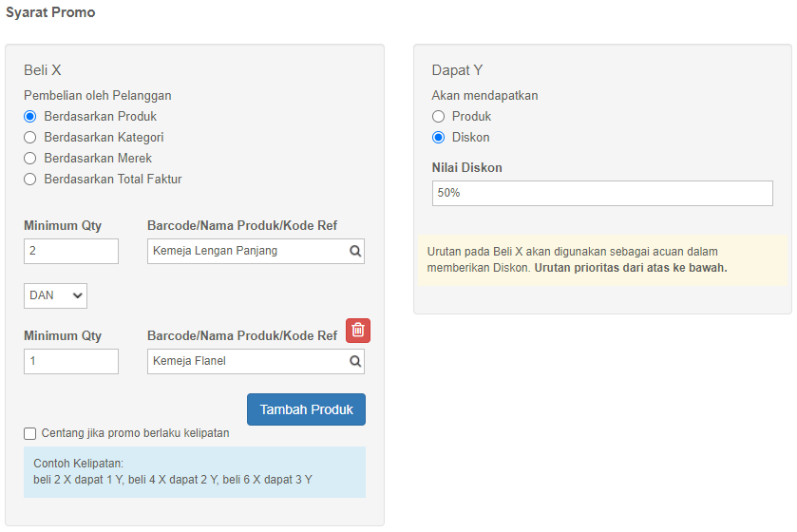
Task: Click the Berdasarkan Total Faktur label text
Action: (113, 179)
